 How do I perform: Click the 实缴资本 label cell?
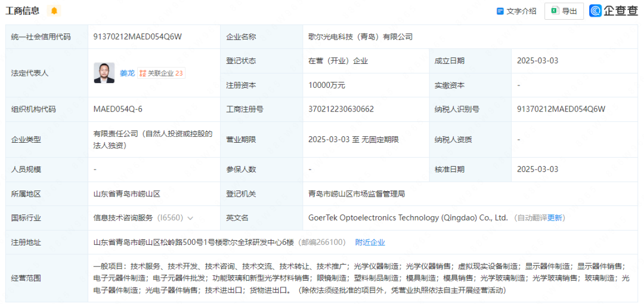click(470, 85)
